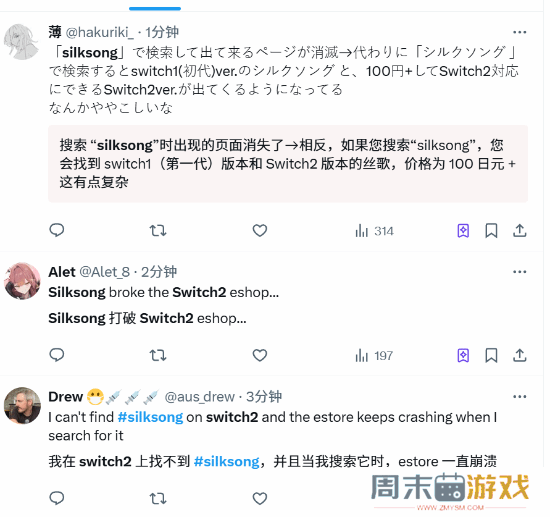Click the purple save icon on Alet's tweet
This screenshot has height=517, width=550.
(463, 355)
